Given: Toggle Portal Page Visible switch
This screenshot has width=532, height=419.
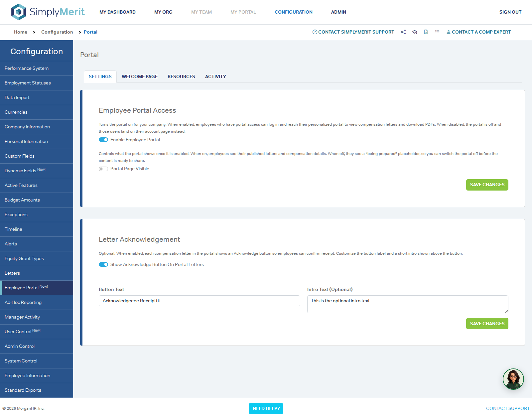Looking at the screenshot, I should 103,169.
